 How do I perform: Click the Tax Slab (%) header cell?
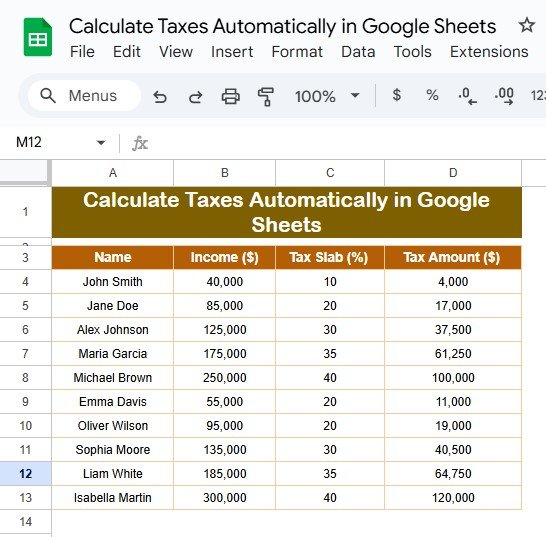[x=330, y=257]
